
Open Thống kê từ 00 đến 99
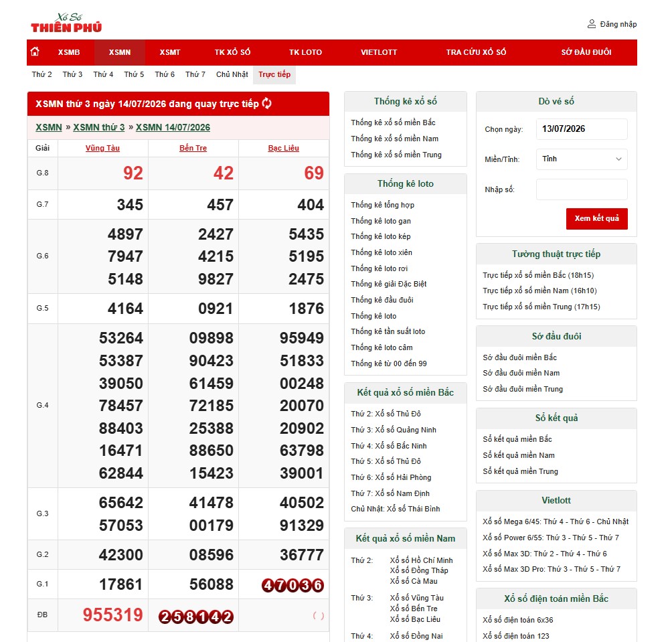389,364
